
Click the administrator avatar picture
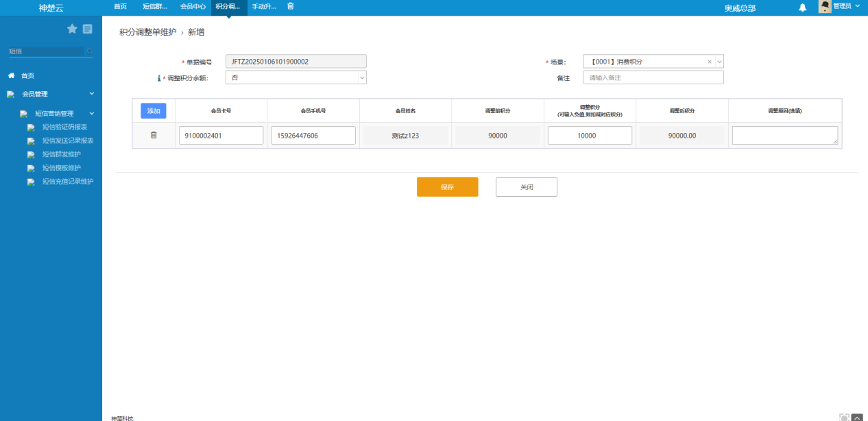coord(825,6)
